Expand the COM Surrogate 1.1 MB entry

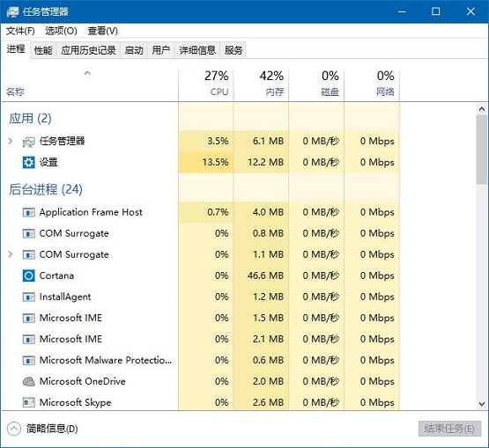pos(11,254)
